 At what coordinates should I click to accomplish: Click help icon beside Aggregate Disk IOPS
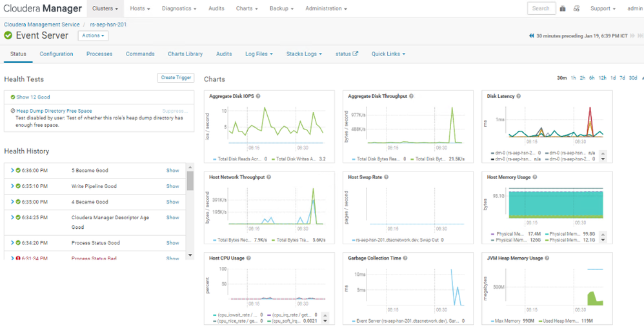click(x=258, y=96)
